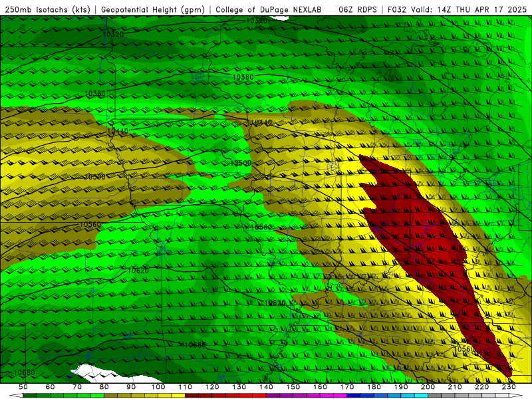Viewport: 532px width, 399px height.
Task: Click the 10320 contour label beside the top white patch
Action: click(x=257, y=21)
